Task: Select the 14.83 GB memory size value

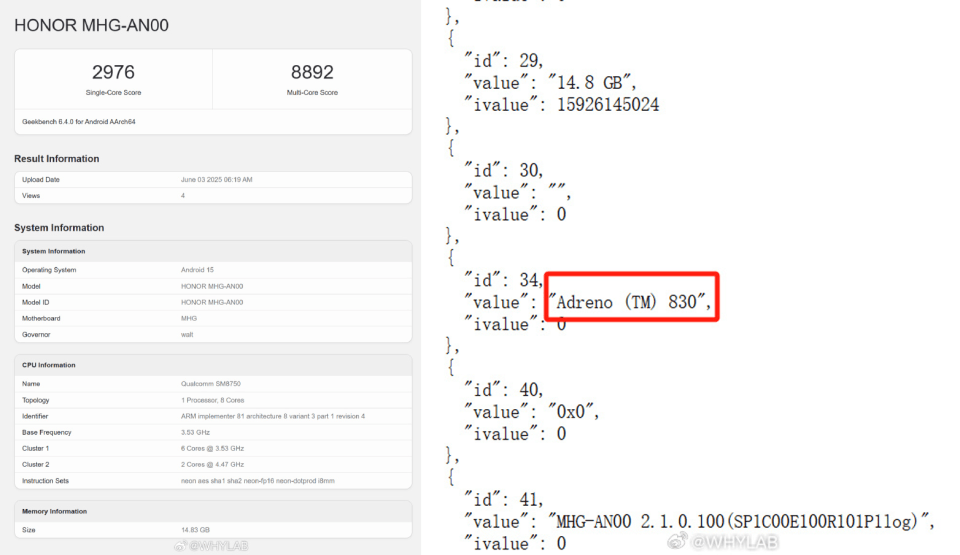Action: pos(195,530)
